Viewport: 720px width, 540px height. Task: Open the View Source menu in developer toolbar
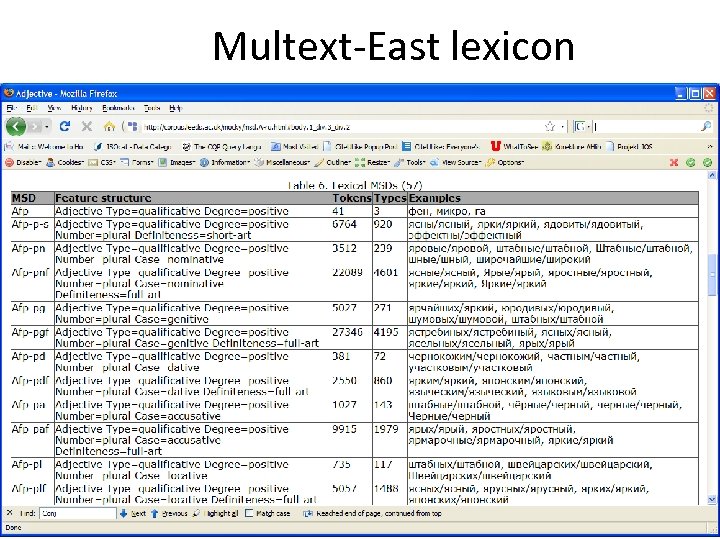[456, 163]
